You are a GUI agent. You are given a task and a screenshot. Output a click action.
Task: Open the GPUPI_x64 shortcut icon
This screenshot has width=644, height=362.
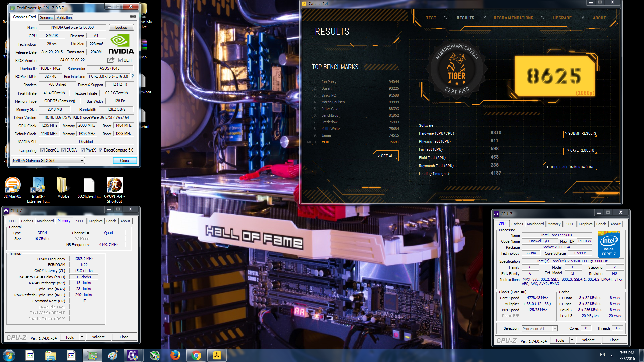point(114,190)
